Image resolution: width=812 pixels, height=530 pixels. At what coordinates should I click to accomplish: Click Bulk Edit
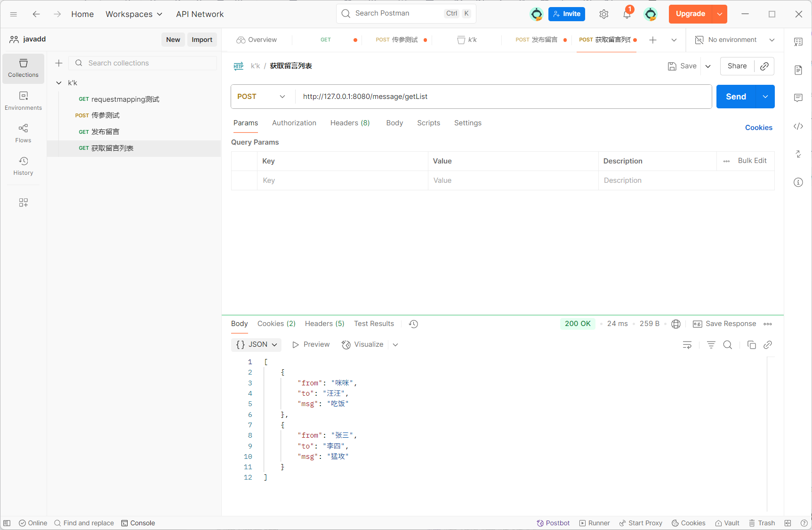752,161
